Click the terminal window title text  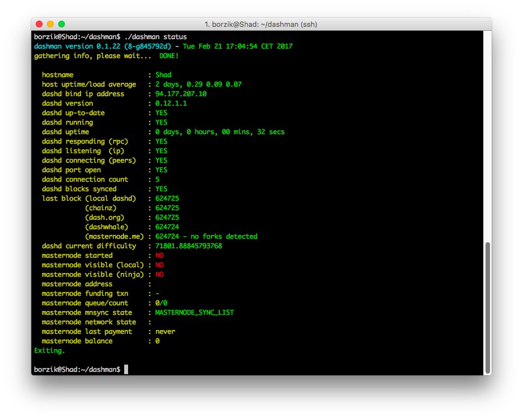261,25
